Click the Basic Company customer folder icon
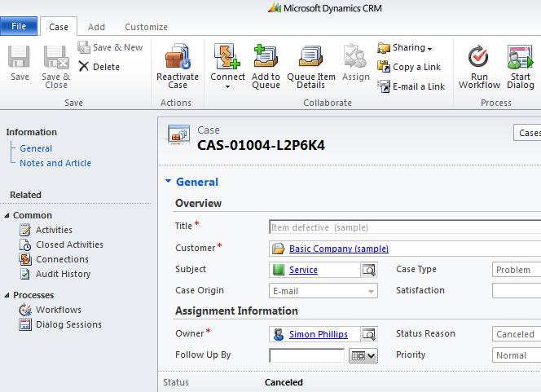Image resolution: width=541 pixels, height=392 pixels. (278, 249)
